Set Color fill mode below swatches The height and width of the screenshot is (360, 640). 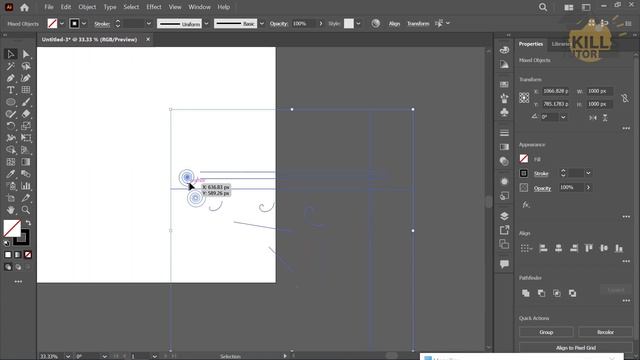(x=8, y=255)
